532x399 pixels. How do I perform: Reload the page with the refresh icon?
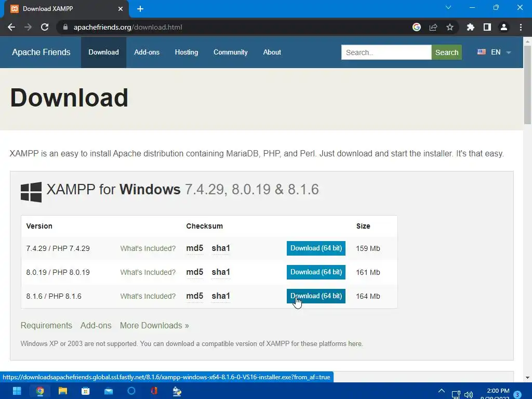[x=45, y=27]
